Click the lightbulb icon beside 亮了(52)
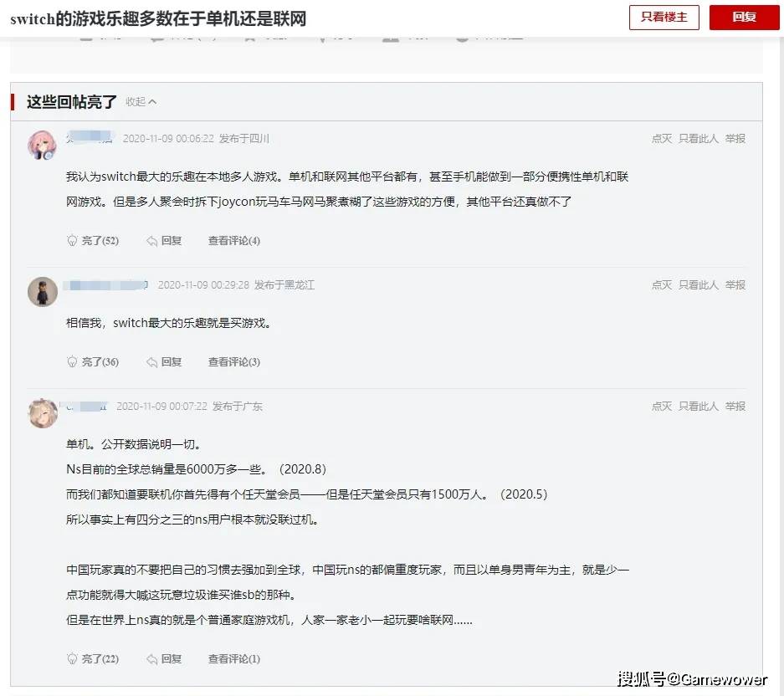Viewport: 784px width, 696px height. (72, 240)
